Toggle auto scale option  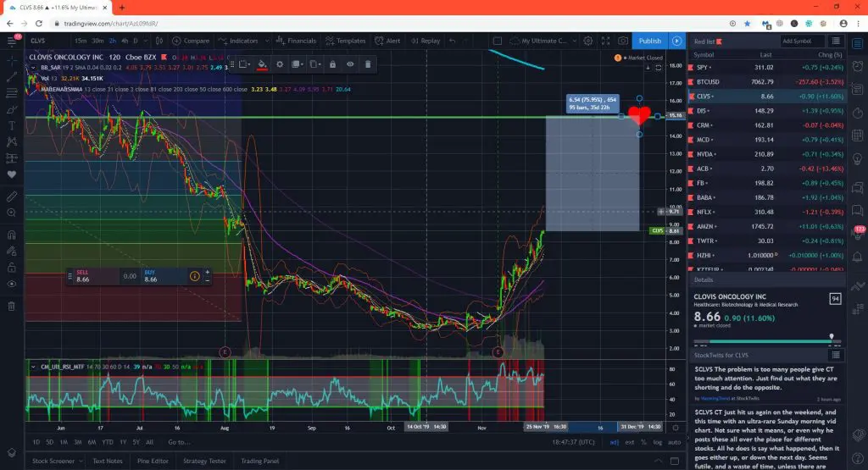click(x=674, y=442)
